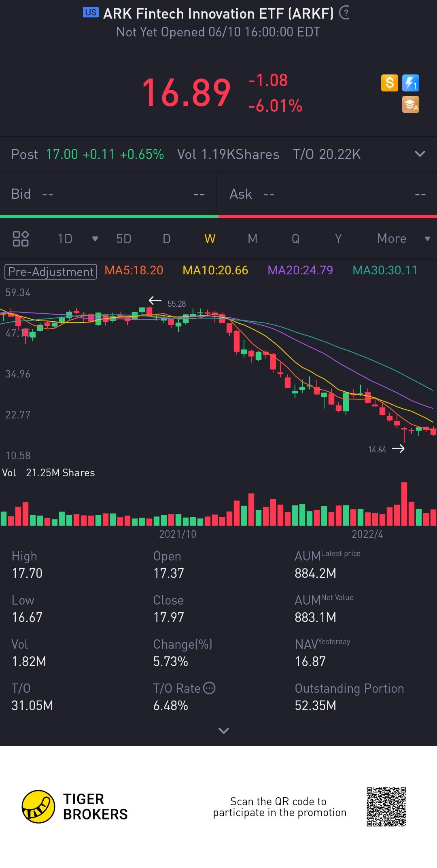The height and width of the screenshot is (868, 437).
Task: Tap the promotion QR code
Action: coord(386,806)
